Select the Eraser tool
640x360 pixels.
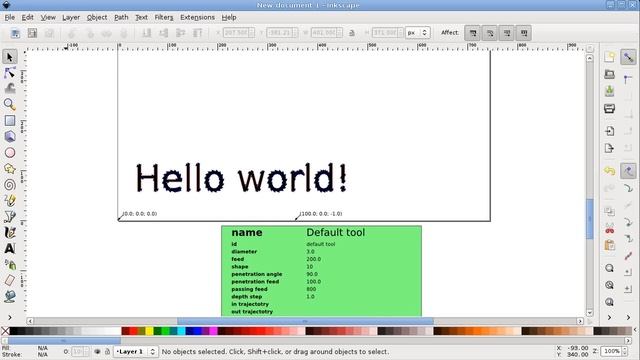point(10,280)
